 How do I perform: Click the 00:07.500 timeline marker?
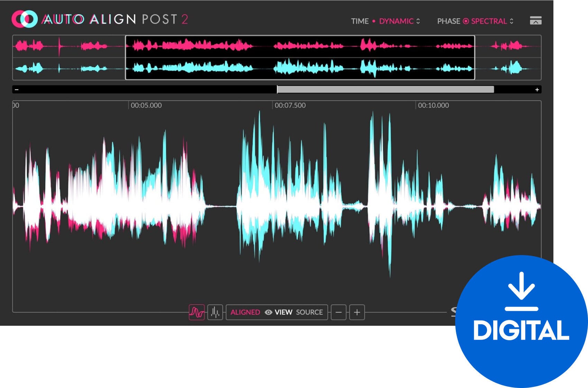290,105
